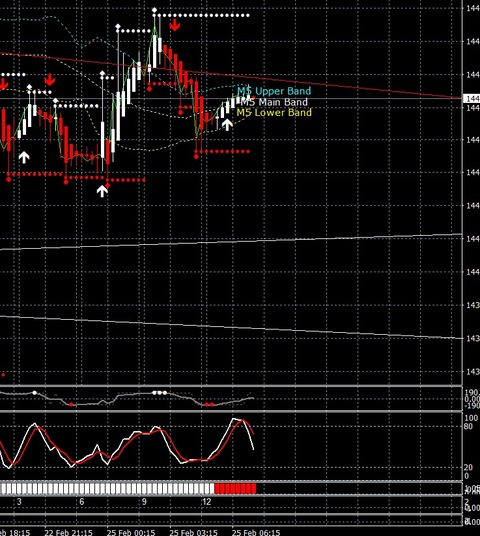Select the M5 Main Band label
This screenshot has height=536, width=480.
(274, 102)
